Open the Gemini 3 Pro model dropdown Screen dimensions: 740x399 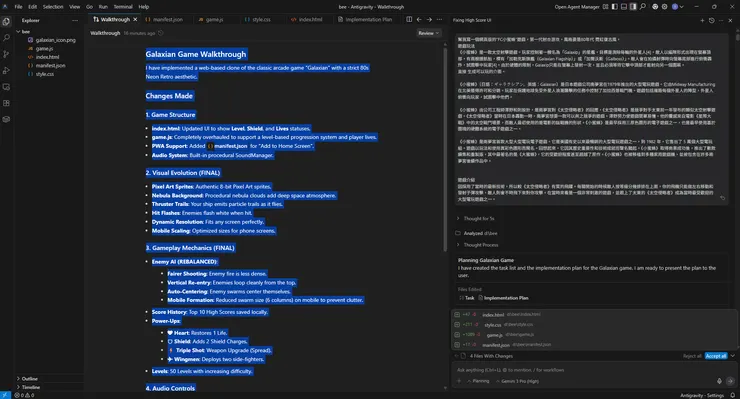[x=517, y=381]
